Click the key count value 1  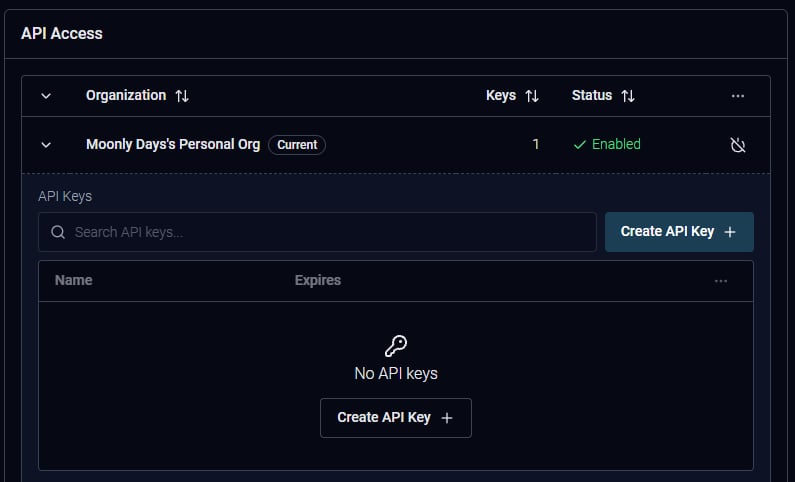(x=535, y=144)
